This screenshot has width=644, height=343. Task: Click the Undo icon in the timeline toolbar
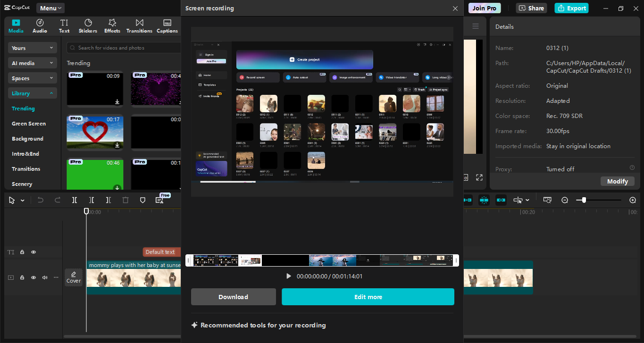[40, 200]
